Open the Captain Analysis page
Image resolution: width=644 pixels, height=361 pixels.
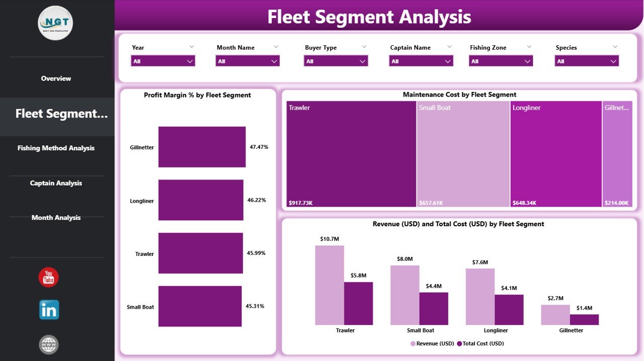coord(55,183)
